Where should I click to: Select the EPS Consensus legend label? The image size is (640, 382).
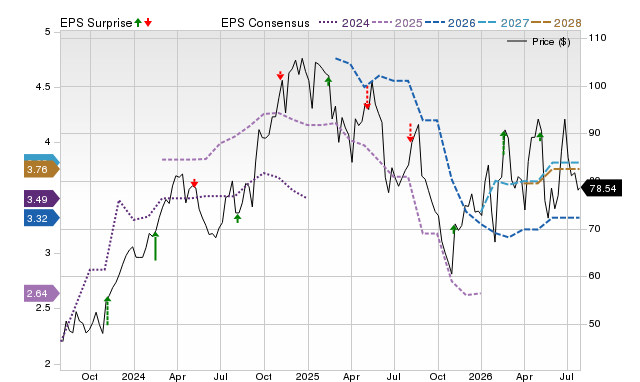pos(265,23)
